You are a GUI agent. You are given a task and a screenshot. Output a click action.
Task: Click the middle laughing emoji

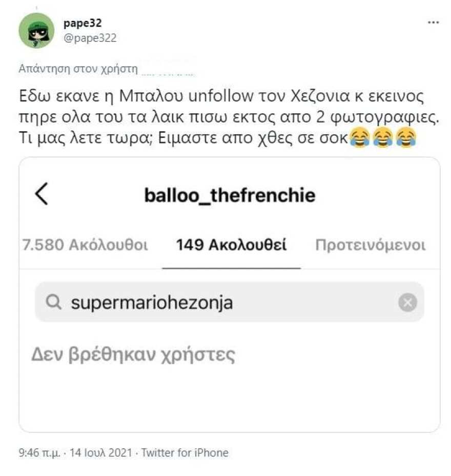click(382, 138)
